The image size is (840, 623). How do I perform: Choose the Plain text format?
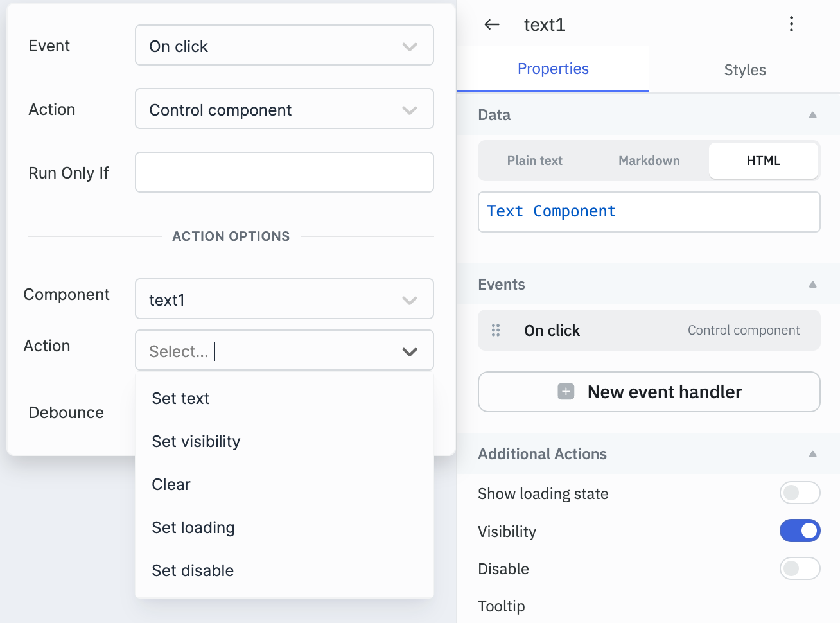tap(534, 161)
